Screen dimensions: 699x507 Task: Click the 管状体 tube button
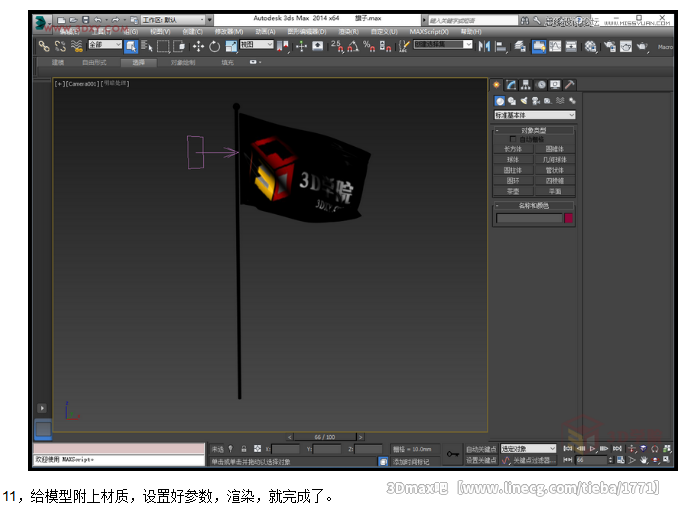pyautogui.click(x=555, y=170)
